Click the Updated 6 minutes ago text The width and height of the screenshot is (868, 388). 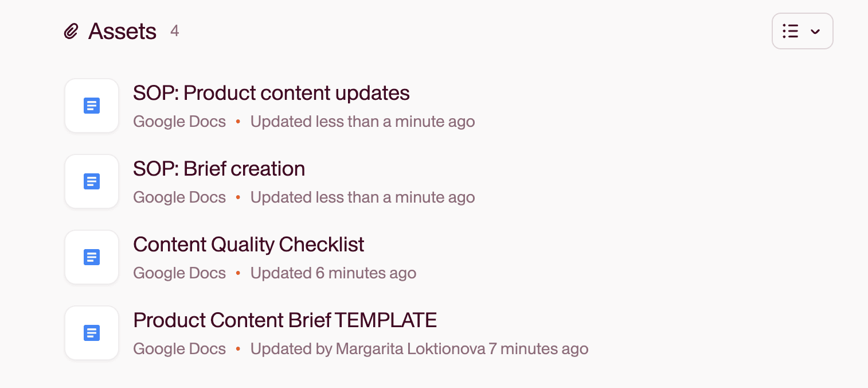click(333, 273)
